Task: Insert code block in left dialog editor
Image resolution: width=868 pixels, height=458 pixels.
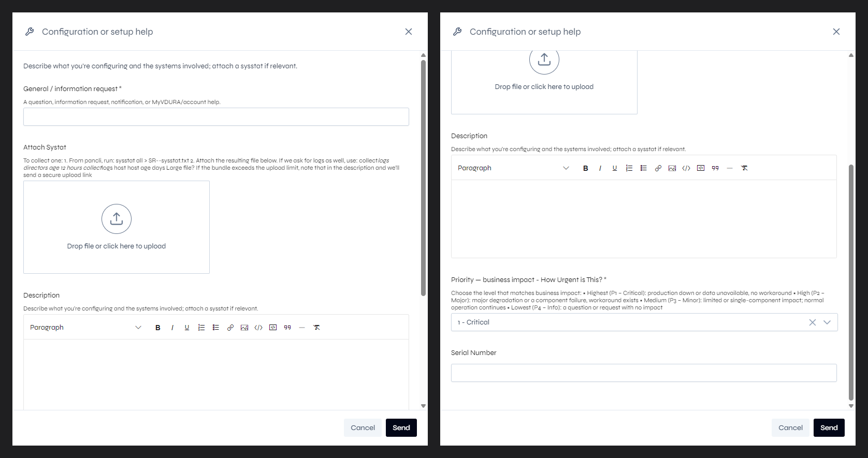Action: [x=273, y=328]
